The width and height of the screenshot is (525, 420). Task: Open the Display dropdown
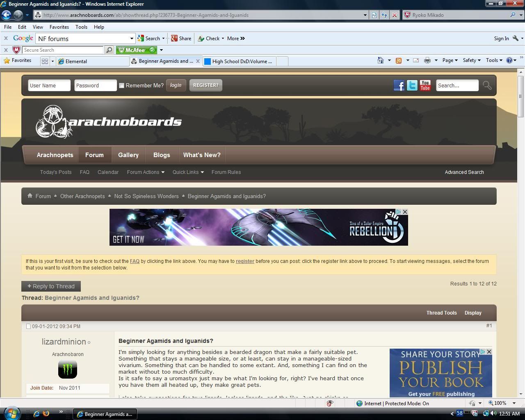click(x=473, y=313)
